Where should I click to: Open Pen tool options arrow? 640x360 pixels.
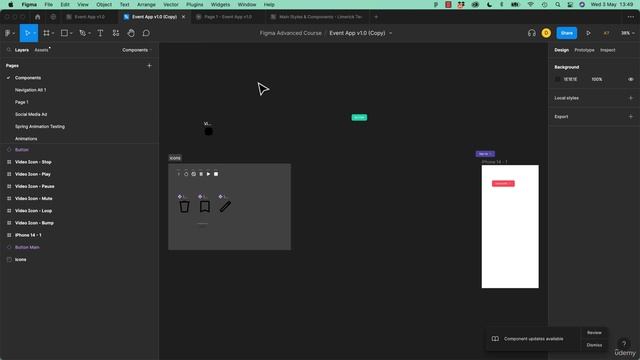(x=89, y=33)
